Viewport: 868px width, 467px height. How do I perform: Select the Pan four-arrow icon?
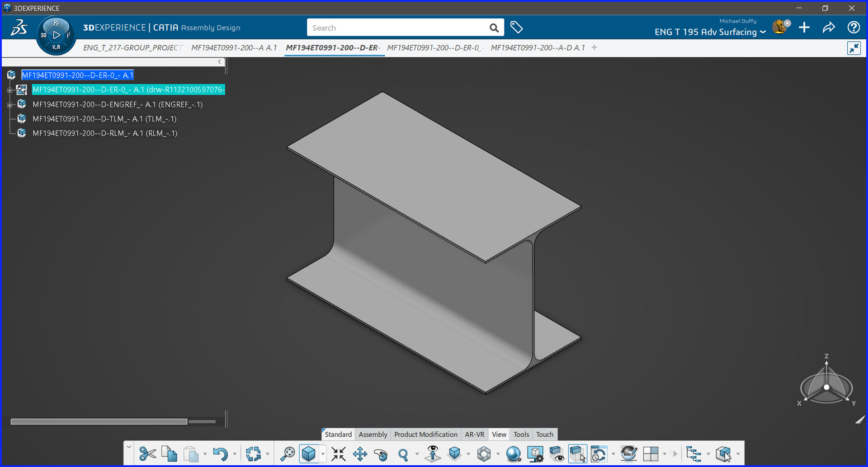pyautogui.click(x=360, y=454)
